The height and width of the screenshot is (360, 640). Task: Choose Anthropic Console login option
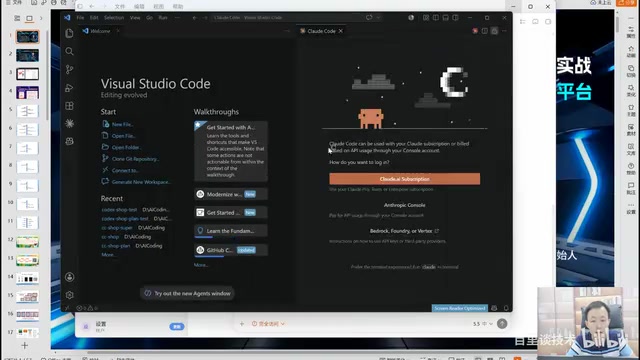tap(404, 205)
